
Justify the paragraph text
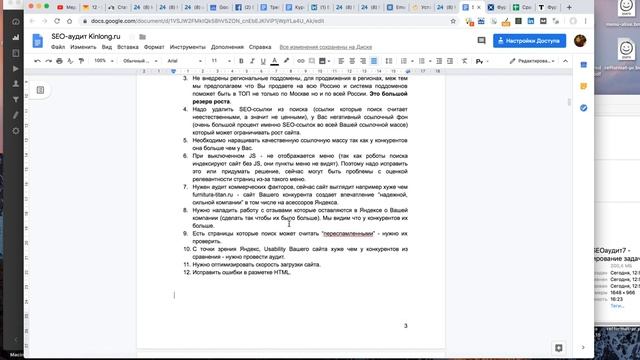[x=374, y=61]
